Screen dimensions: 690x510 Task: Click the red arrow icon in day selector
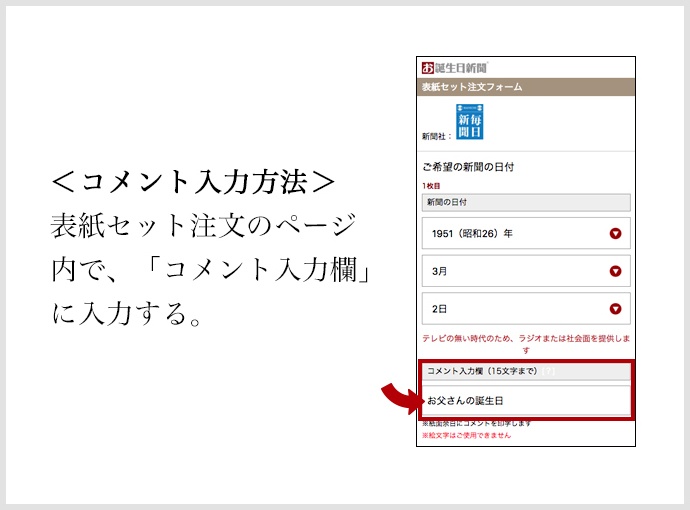tap(615, 309)
